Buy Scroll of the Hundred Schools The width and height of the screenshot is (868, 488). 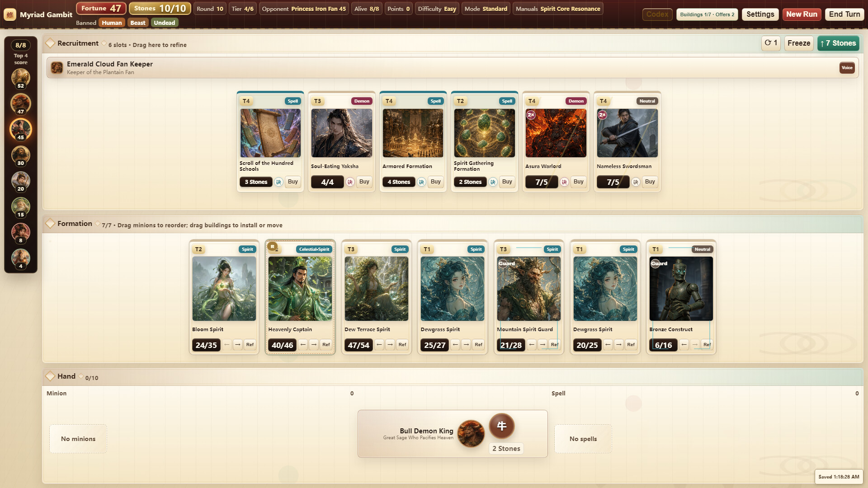293,182
